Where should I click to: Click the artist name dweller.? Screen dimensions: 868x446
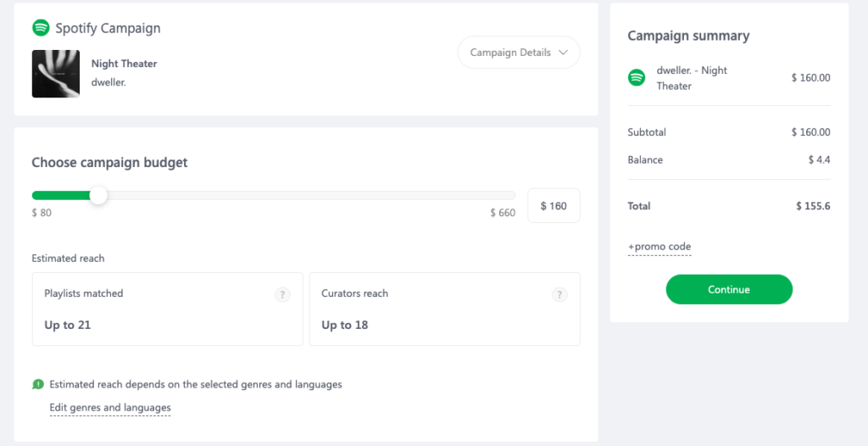(108, 83)
